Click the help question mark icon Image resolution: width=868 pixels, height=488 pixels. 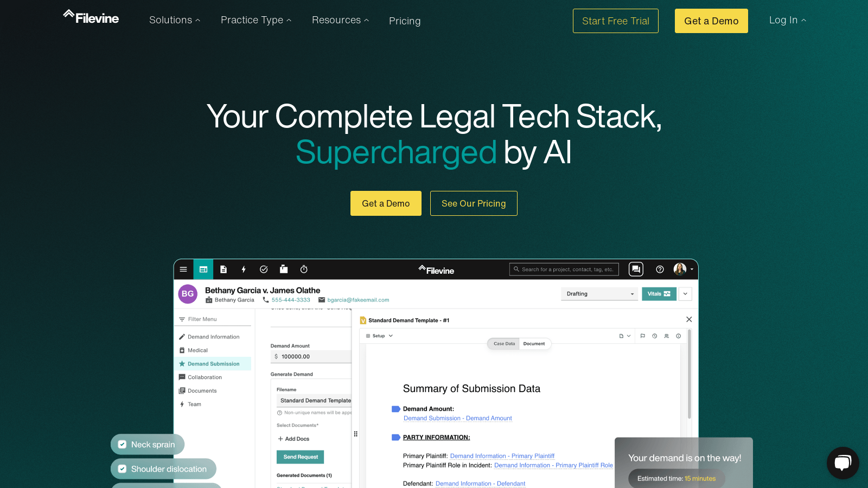click(x=660, y=269)
